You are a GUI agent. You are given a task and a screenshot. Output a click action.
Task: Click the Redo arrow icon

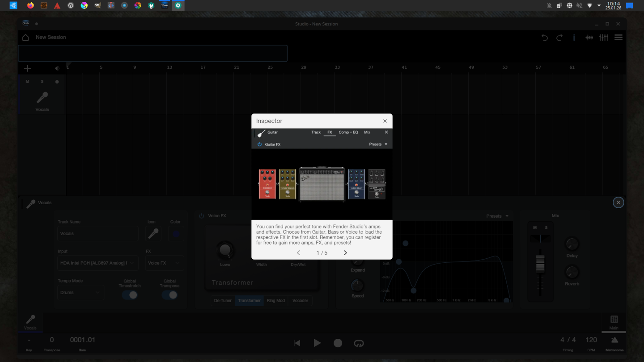559,38
